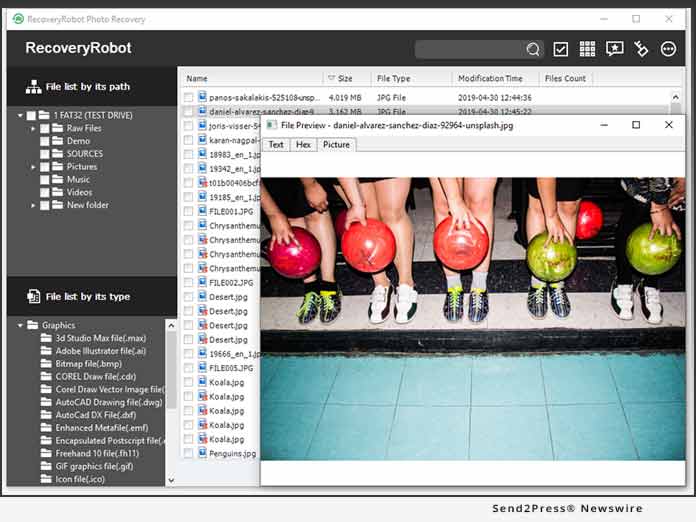Expand the Raw Files folder
The width and height of the screenshot is (696, 522).
click(33, 129)
